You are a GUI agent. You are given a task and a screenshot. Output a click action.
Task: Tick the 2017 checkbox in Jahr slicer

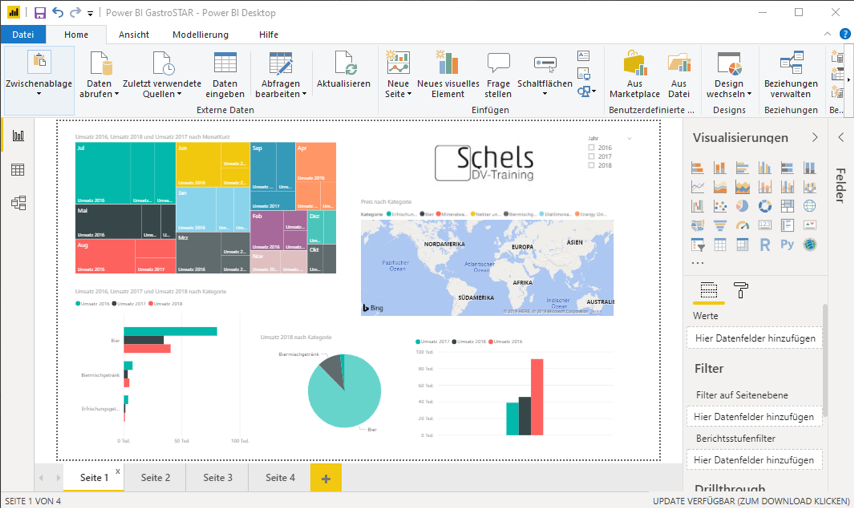click(x=592, y=157)
